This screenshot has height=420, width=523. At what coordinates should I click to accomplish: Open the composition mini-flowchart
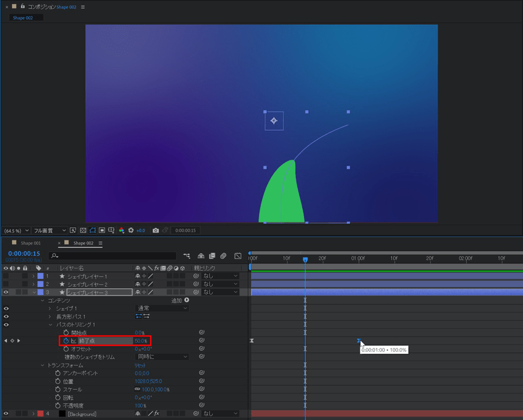pyautogui.click(x=187, y=256)
